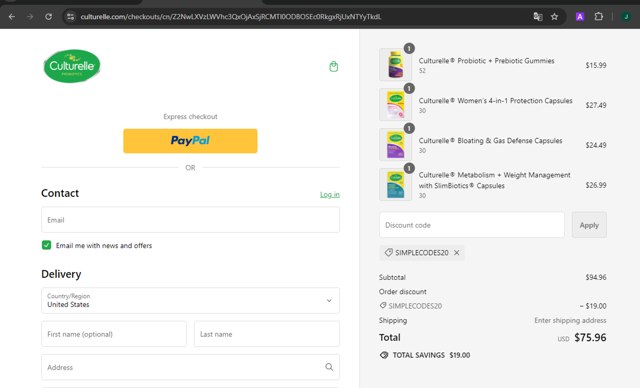Open site information icon in address bar
The image size is (640, 388).
point(71,17)
